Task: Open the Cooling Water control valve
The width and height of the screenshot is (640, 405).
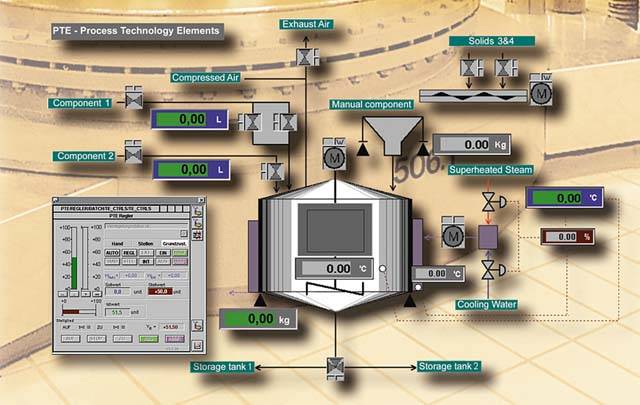Action: tap(488, 269)
